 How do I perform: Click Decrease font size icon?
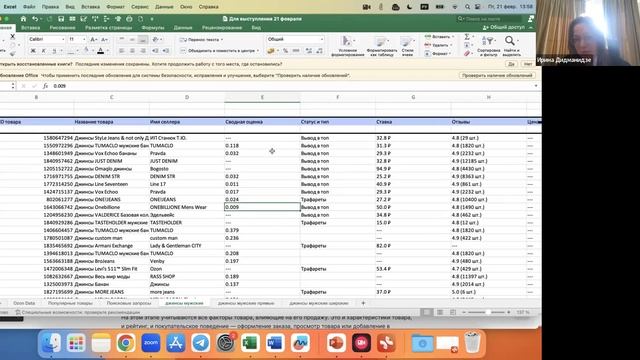(x=104, y=39)
